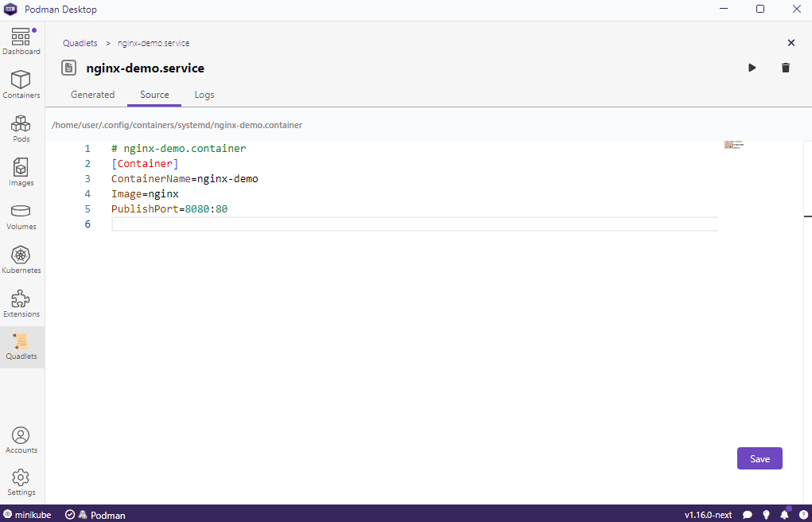
Task: Go to the Containers section
Action: (x=21, y=85)
